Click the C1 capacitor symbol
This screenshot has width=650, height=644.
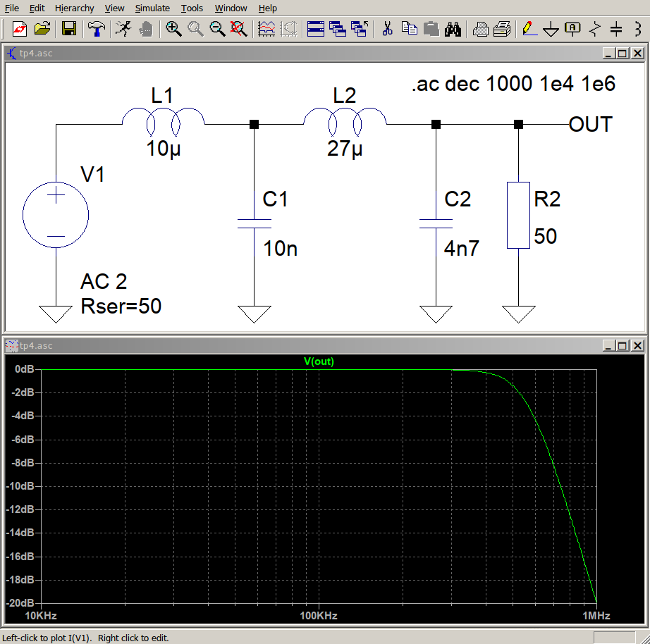(254, 224)
